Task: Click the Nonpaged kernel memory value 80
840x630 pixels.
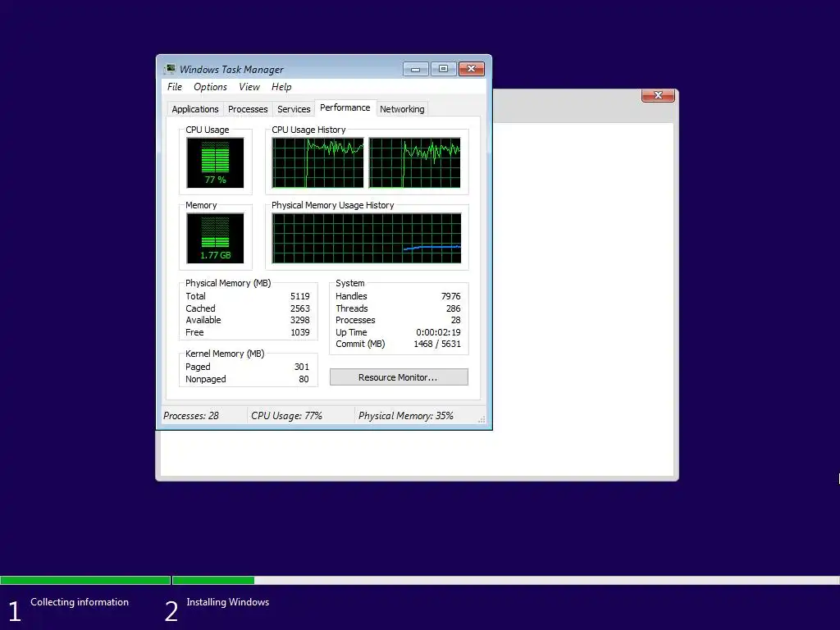Action: [x=304, y=379]
